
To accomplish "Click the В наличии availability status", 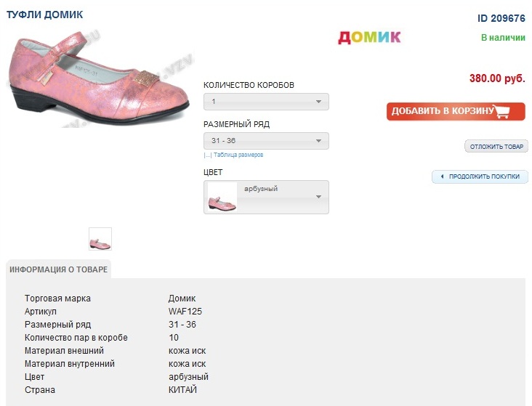I will tap(502, 37).
